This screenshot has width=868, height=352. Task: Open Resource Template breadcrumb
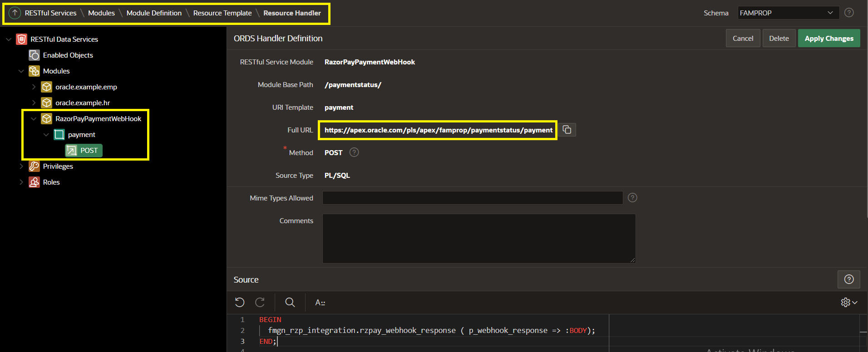pyautogui.click(x=222, y=13)
